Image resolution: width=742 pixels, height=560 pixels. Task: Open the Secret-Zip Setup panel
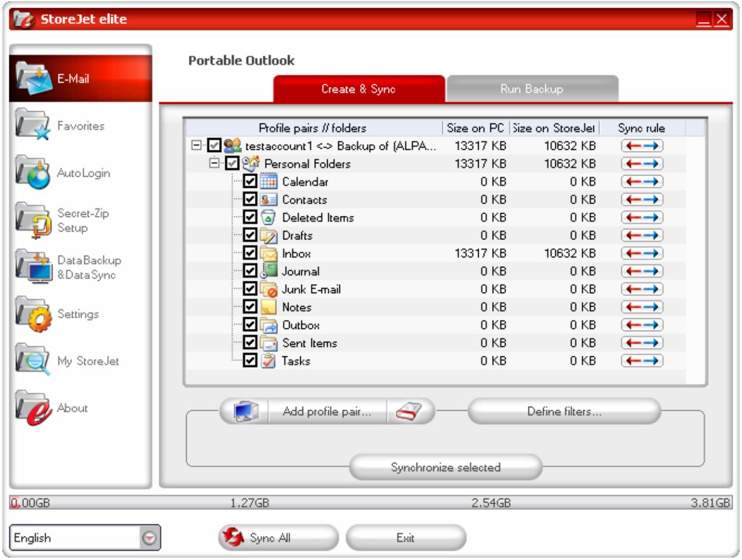point(53,218)
